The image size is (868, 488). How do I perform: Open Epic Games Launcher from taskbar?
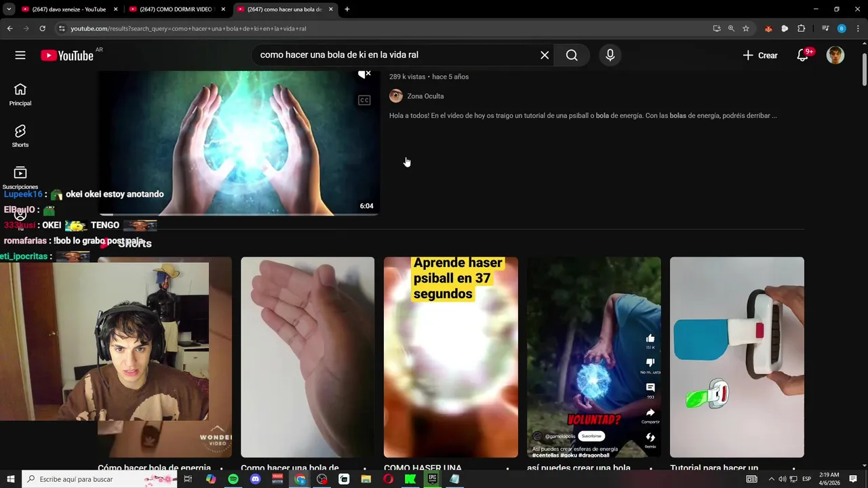(x=432, y=479)
